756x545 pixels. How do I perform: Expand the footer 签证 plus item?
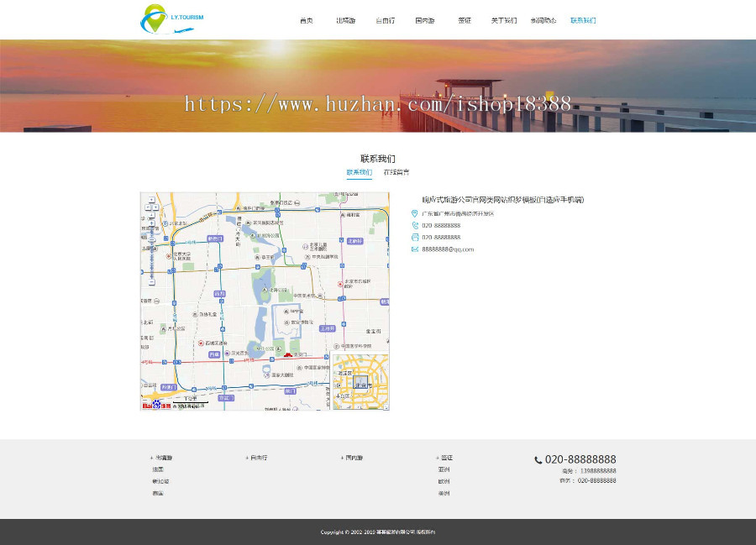click(444, 458)
